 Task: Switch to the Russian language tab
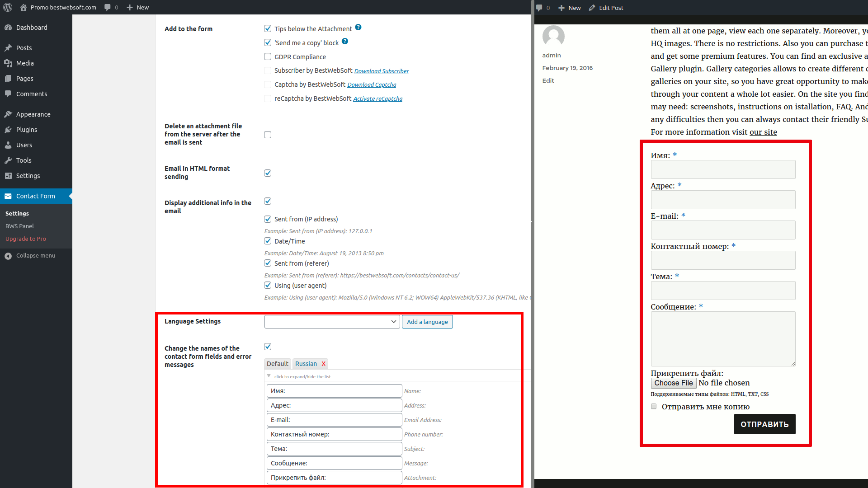point(307,363)
